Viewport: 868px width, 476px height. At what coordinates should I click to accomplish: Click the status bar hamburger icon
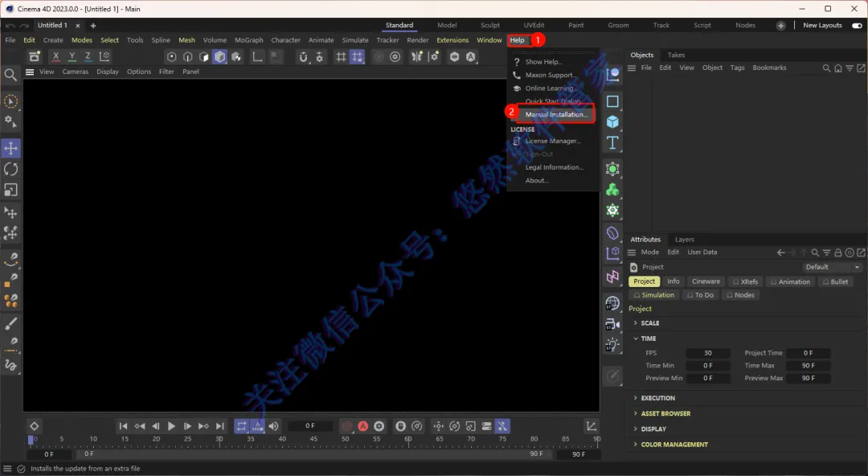pos(7,469)
